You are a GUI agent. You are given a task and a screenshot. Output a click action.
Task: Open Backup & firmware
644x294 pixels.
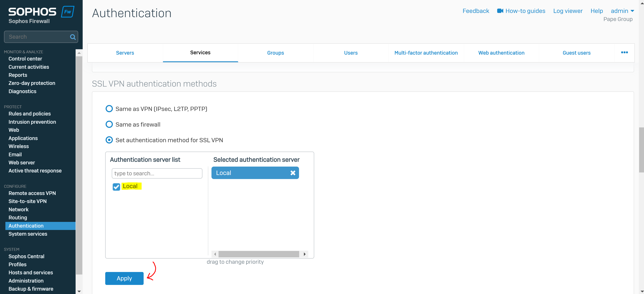point(31,289)
